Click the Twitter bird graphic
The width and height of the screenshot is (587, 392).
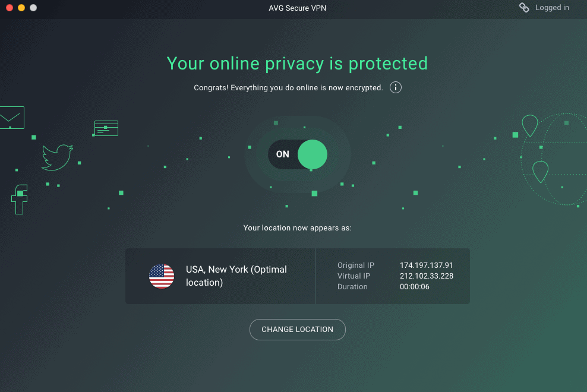[x=56, y=157]
